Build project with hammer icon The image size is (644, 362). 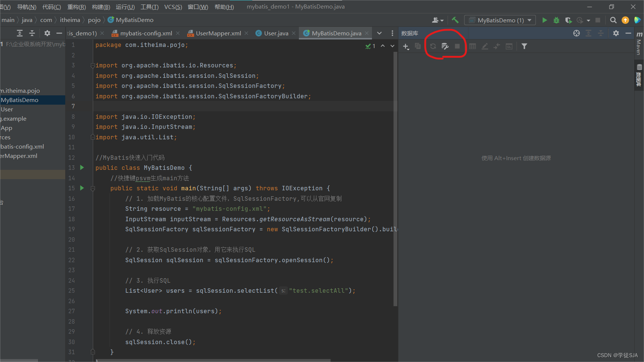pos(455,20)
